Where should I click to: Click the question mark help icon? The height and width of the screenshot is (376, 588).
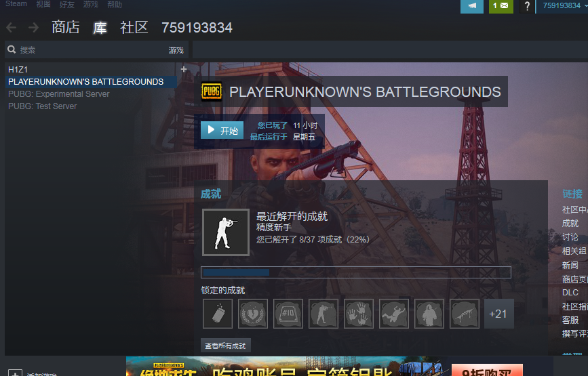[527, 6]
